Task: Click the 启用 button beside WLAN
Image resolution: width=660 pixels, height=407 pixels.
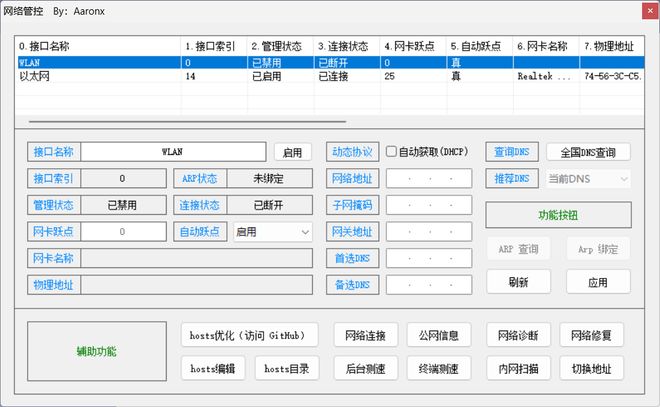Action: tap(293, 152)
